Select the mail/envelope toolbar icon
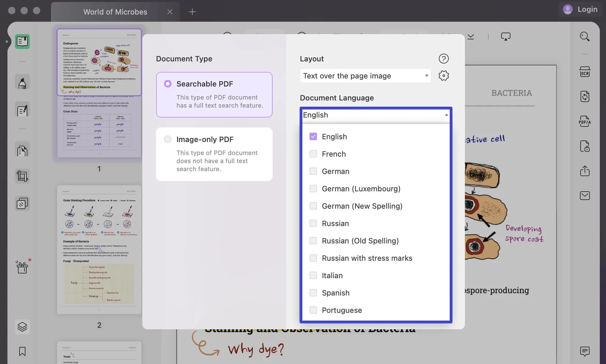The image size is (606, 364). coord(585,196)
